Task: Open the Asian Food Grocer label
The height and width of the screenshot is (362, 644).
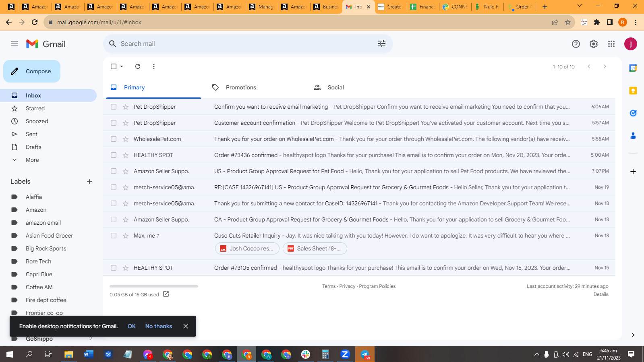Action: (49, 236)
